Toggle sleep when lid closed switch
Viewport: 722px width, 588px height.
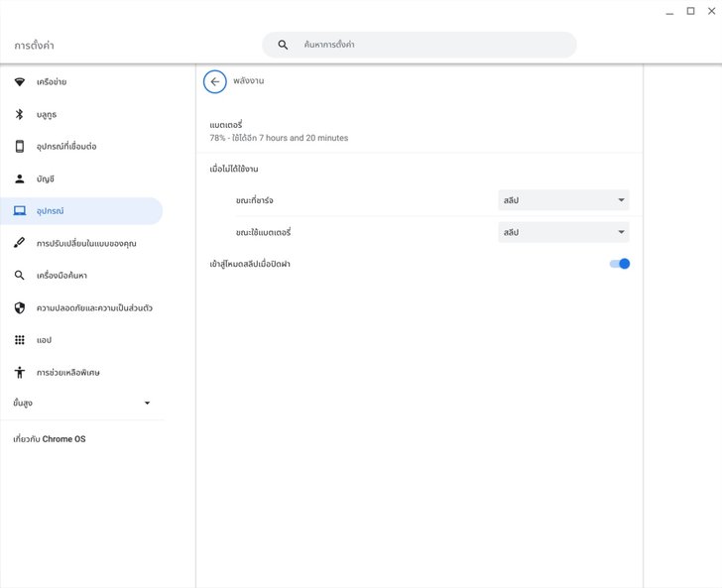pos(620,264)
